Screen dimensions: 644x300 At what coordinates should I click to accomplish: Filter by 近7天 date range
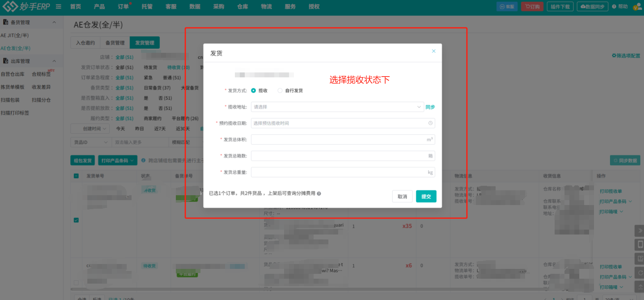tap(160, 129)
